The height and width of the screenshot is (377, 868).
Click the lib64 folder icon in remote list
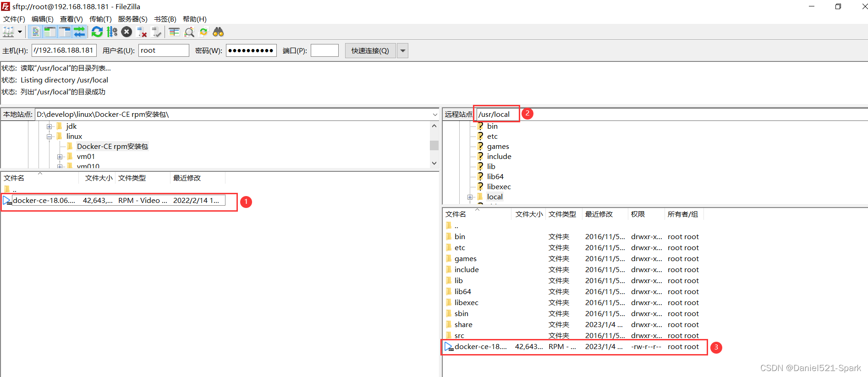449,292
